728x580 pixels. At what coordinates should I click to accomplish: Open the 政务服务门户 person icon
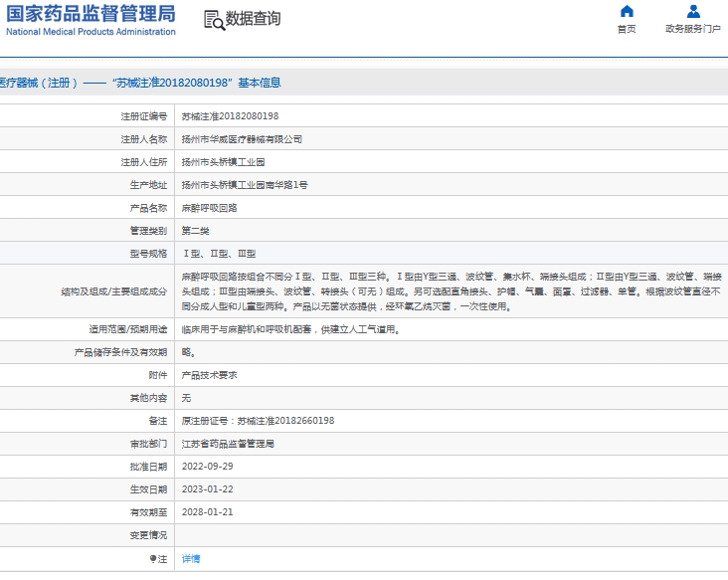pos(693,11)
